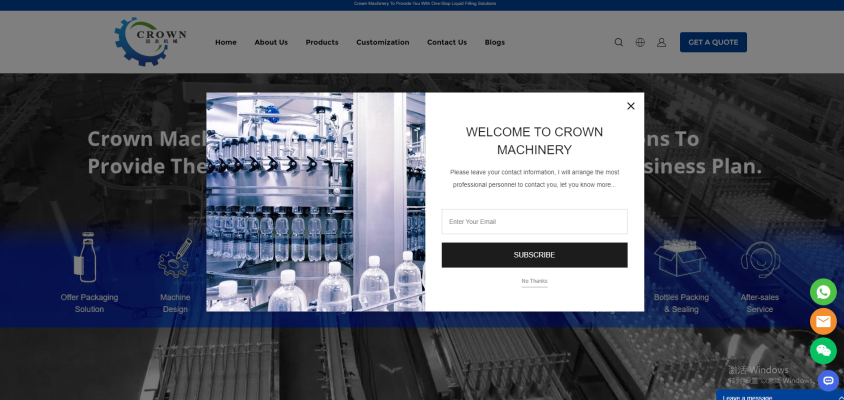Click the user account icon

(x=661, y=42)
